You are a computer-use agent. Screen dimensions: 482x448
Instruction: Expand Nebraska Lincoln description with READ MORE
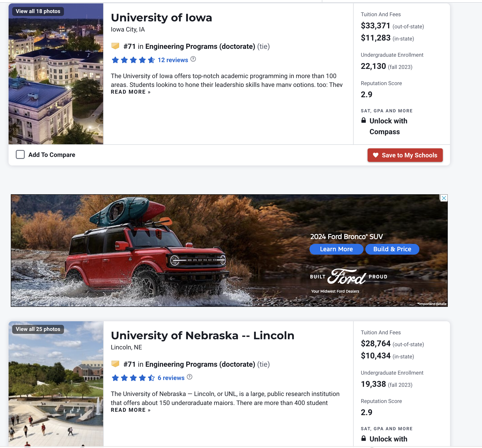pos(131,410)
